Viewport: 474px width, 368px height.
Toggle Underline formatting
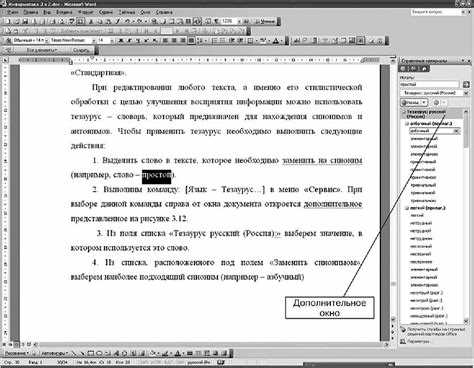coord(138,40)
